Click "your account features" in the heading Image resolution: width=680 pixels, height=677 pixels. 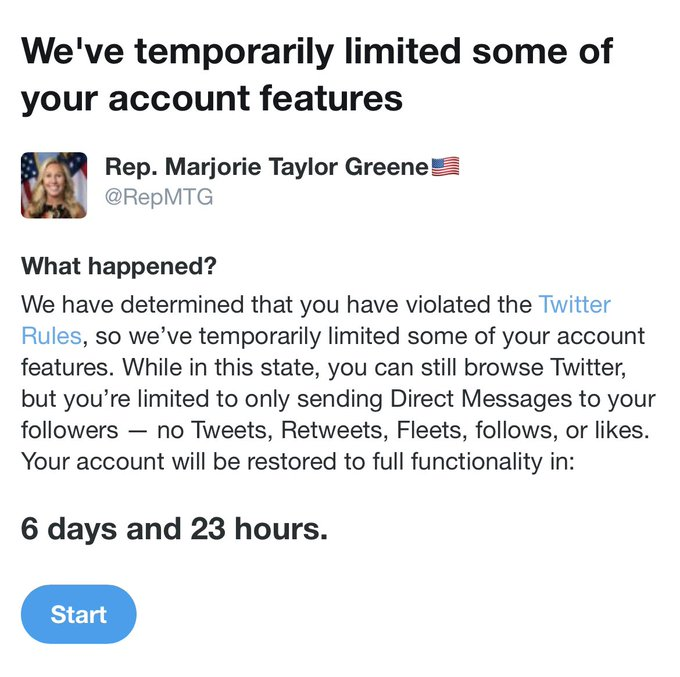(x=211, y=97)
